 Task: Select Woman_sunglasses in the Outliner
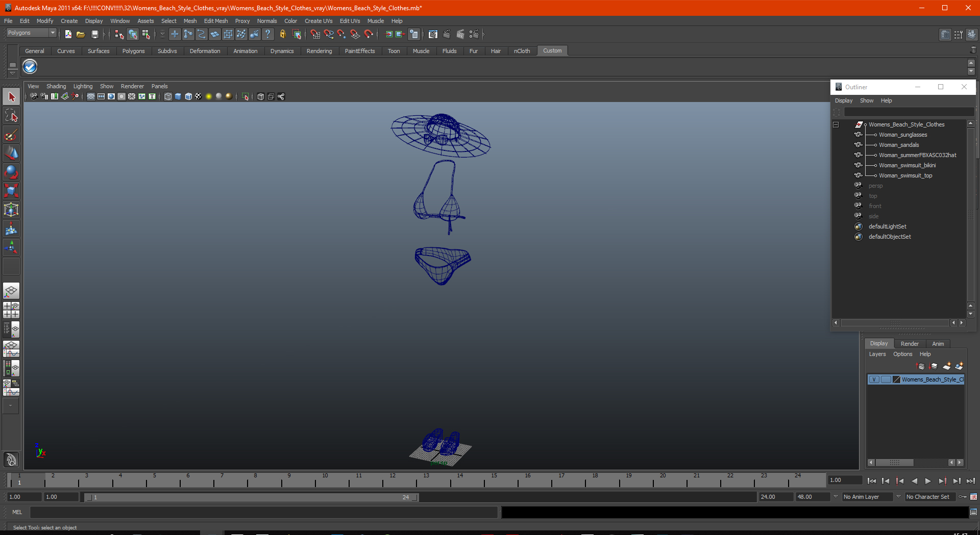(x=902, y=135)
